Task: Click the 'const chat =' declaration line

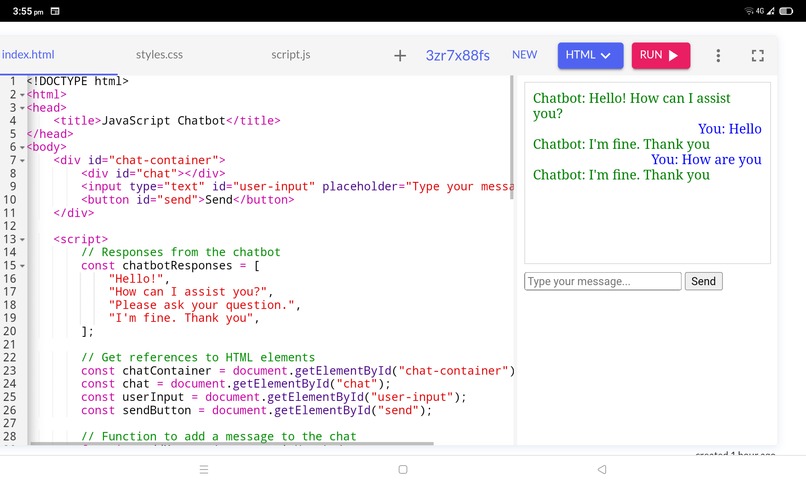Action: 236,384
